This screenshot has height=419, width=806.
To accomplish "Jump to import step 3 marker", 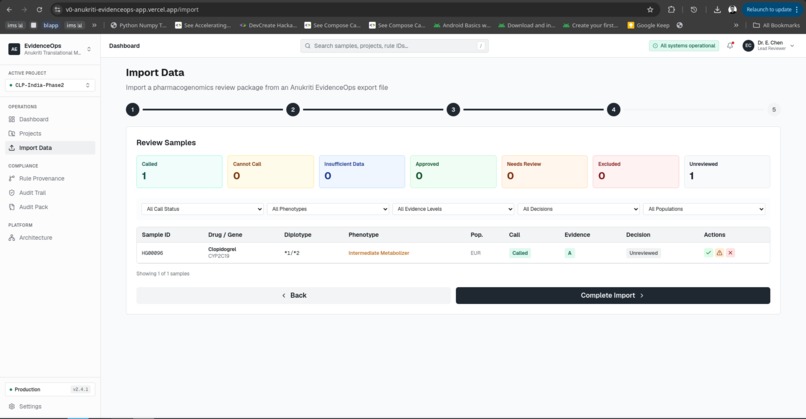I will [x=453, y=110].
